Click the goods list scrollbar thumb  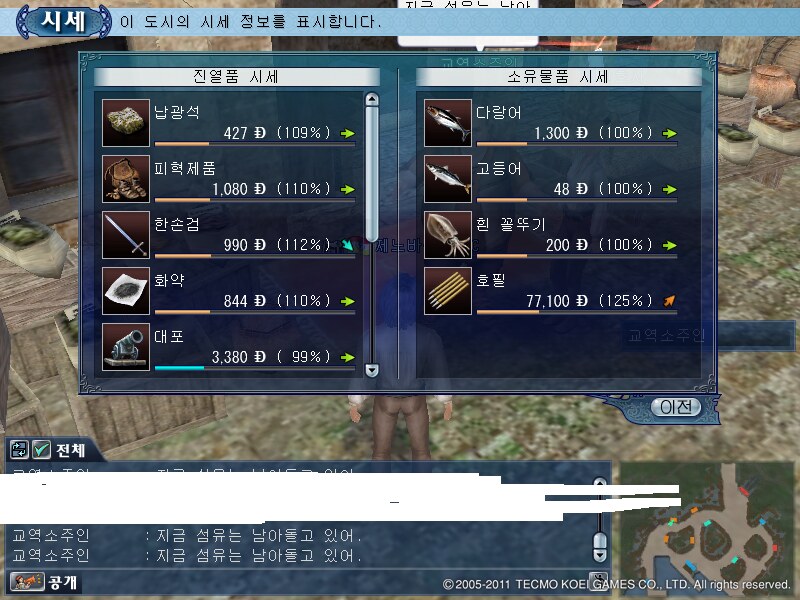click(372, 173)
